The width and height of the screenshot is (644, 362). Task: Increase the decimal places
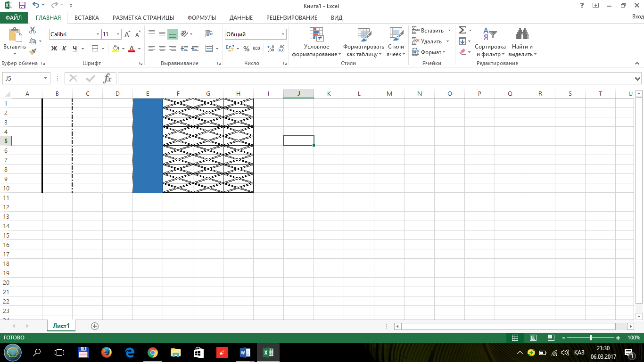pyautogui.click(x=271, y=49)
